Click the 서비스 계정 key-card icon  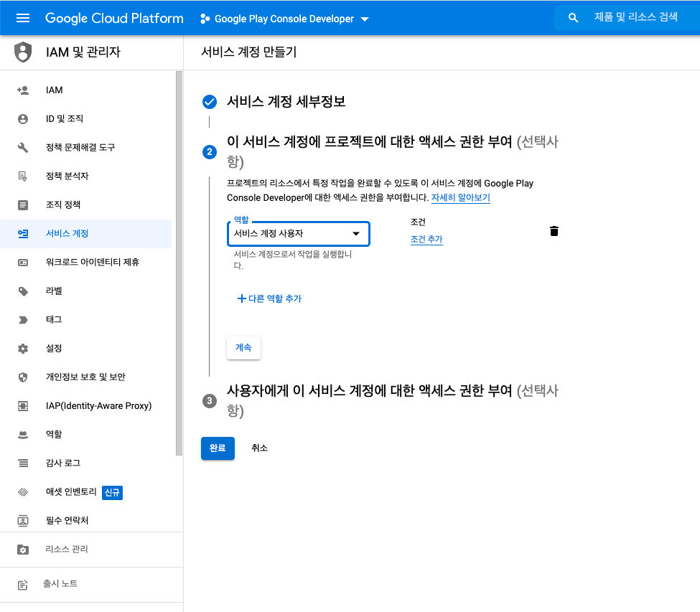click(x=23, y=233)
